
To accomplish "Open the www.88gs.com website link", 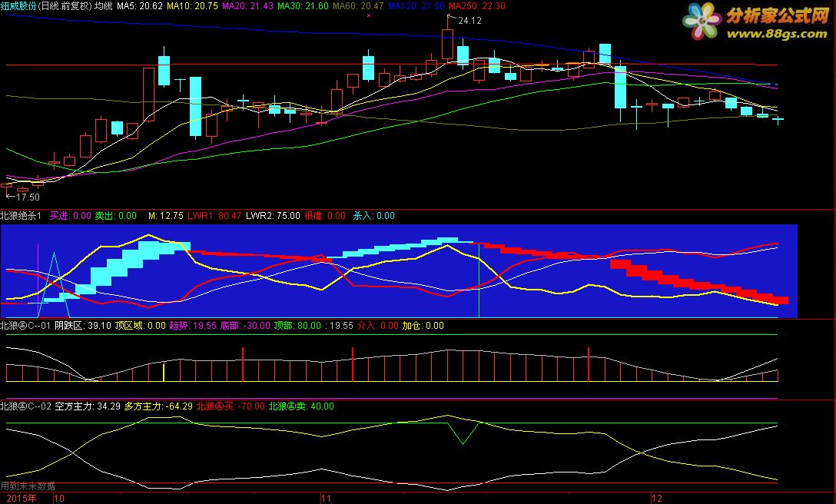I will pyautogui.click(x=777, y=34).
